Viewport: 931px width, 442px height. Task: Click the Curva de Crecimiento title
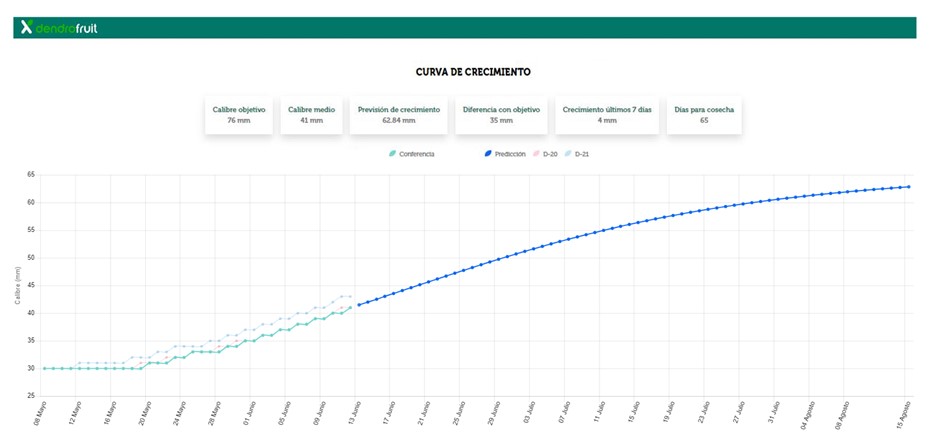(x=473, y=73)
